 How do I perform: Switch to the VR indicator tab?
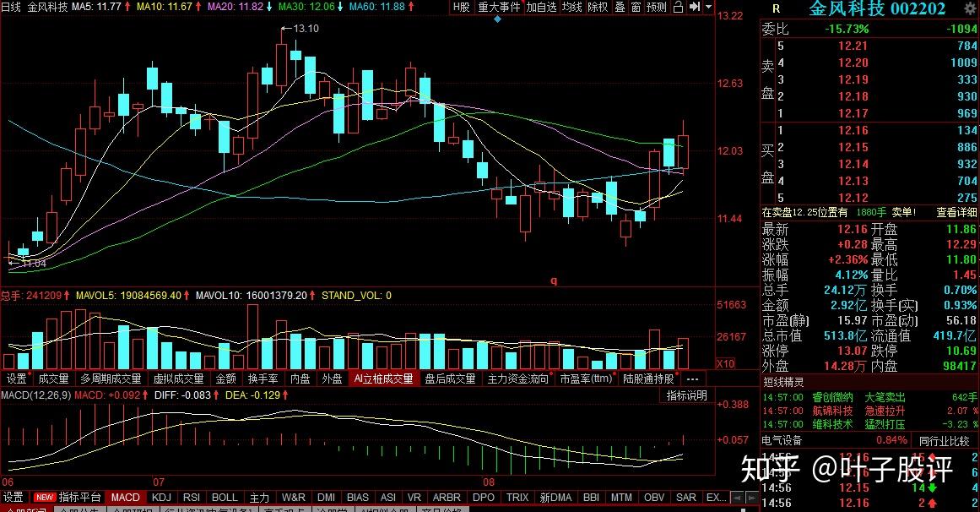[414, 497]
